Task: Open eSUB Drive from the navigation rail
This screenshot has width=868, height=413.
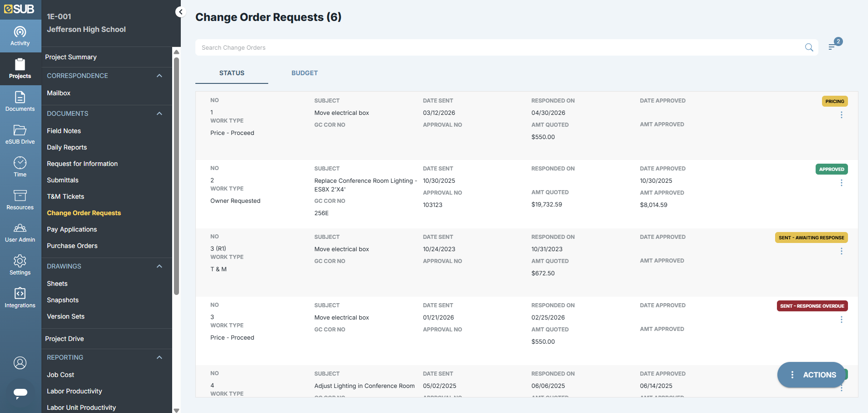Action: click(x=20, y=133)
